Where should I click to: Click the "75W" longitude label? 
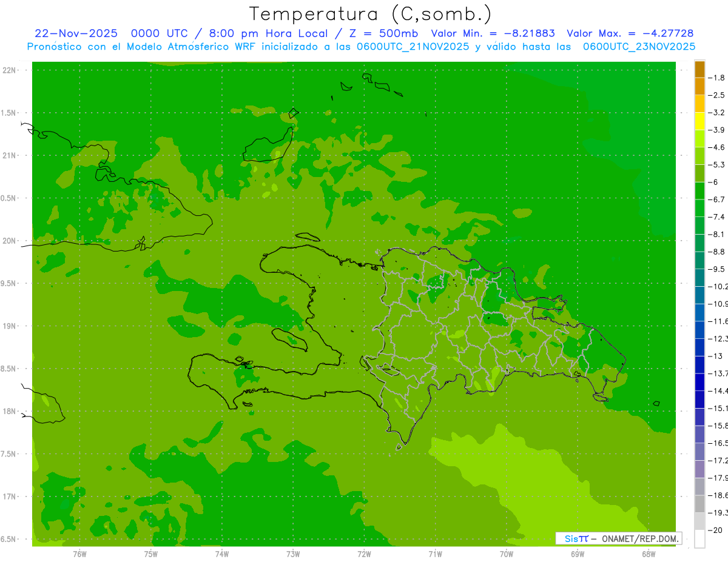(x=151, y=554)
